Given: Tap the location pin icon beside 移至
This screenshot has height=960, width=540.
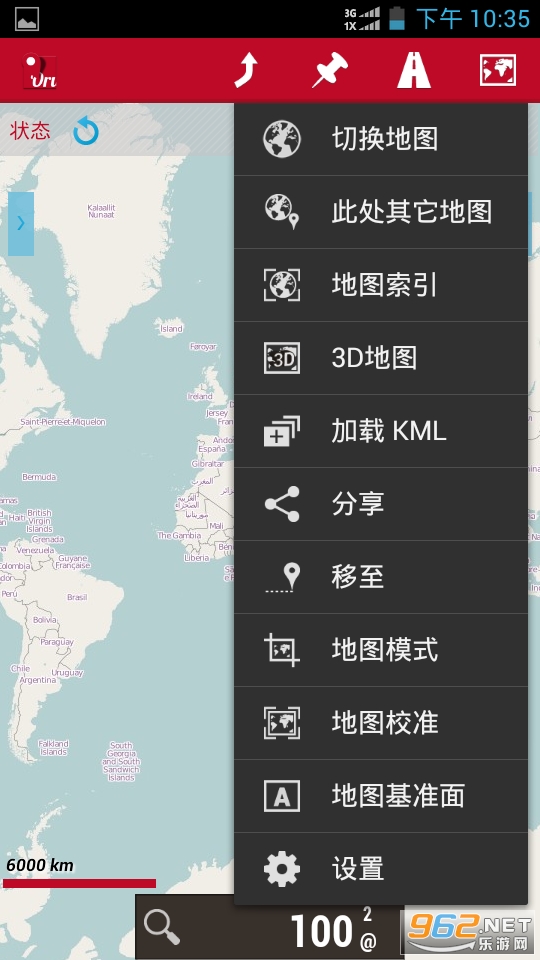Looking at the screenshot, I should pos(282,577).
